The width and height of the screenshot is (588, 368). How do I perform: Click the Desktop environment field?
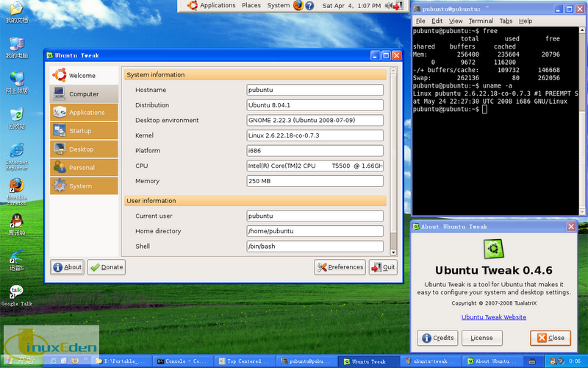(315, 120)
